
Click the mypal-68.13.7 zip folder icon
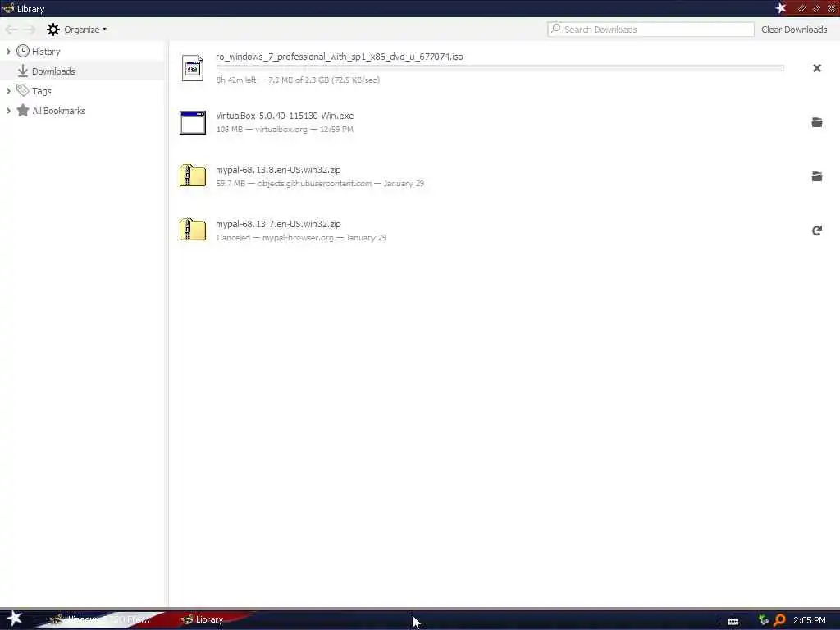click(x=192, y=230)
